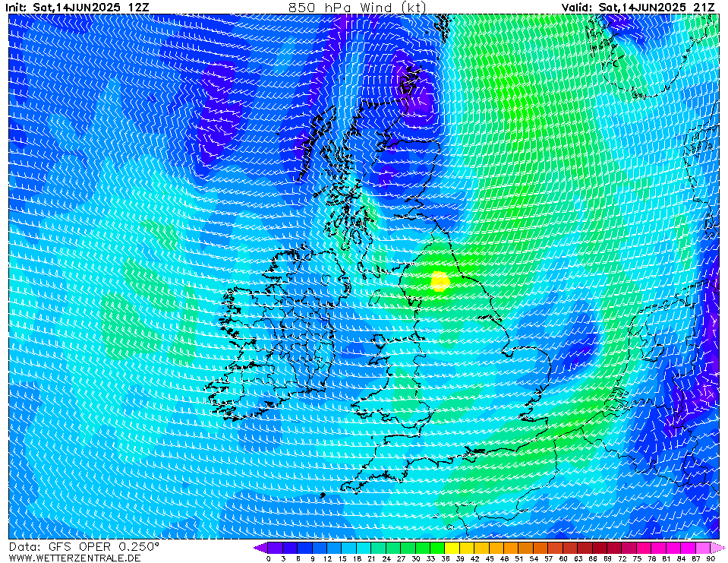This screenshot has width=728, height=563.
Task: Click the '45' scale label
Action: (x=490, y=558)
